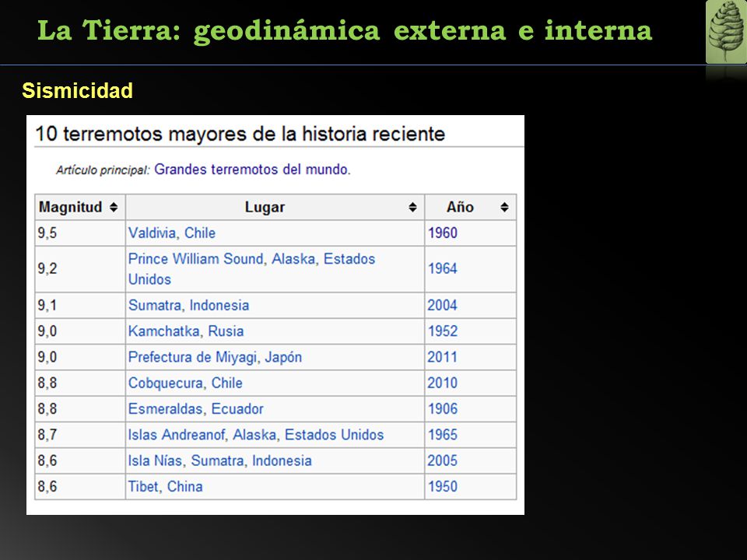This screenshot has width=747, height=560.
Task: Open the Sumatra, Indonesia link
Action: click(x=188, y=305)
